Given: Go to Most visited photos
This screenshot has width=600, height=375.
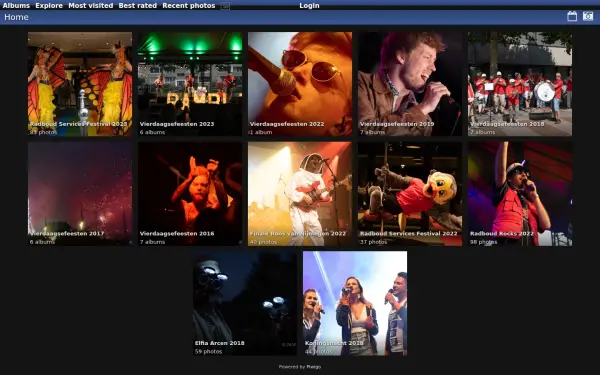Looking at the screenshot, I should [x=91, y=6].
